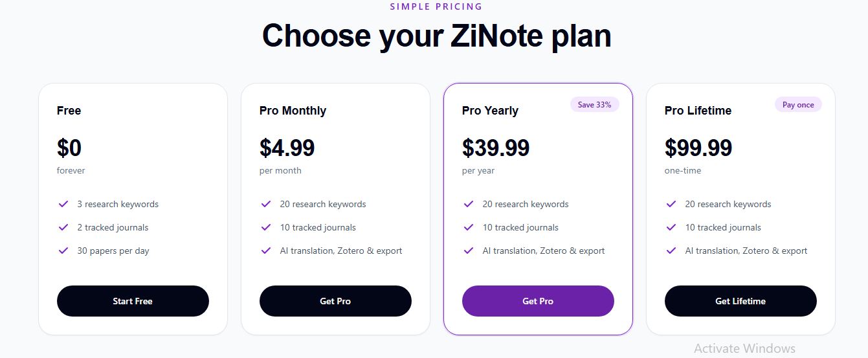Click the Choose your ZiNote plan heading

(436, 36)
